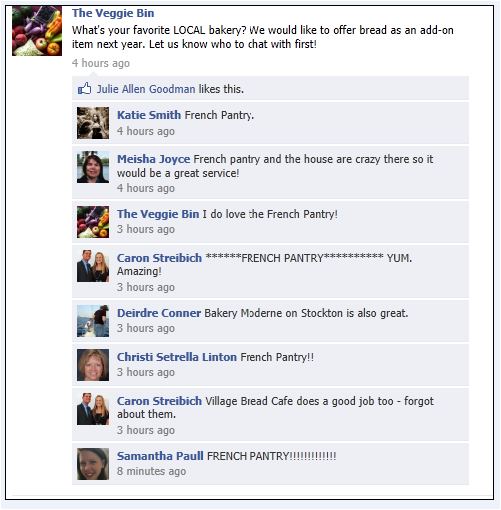Click Katie Smith's profile photo
This screenshot has width=501, height=510.
click(x=93, y=123)
